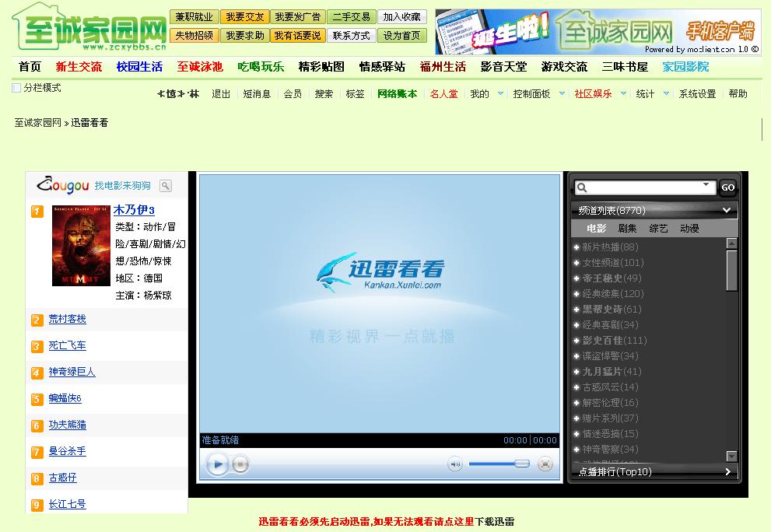The height and width of the screenshot is (532, 771).
Task: Click the 退出 logout link
Action: click(221, 94)
